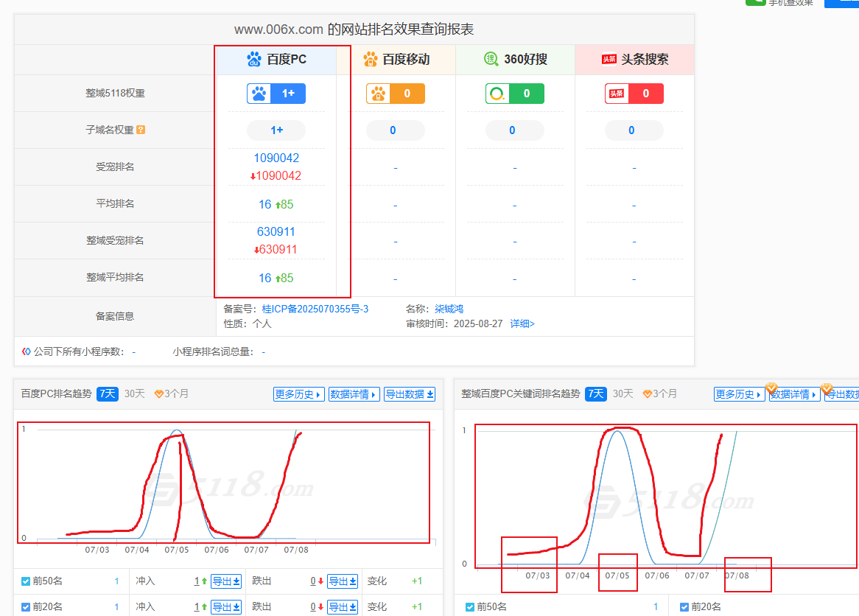859x616 pixels.
Task: Click the 百度PC column header
Action: 276,59
